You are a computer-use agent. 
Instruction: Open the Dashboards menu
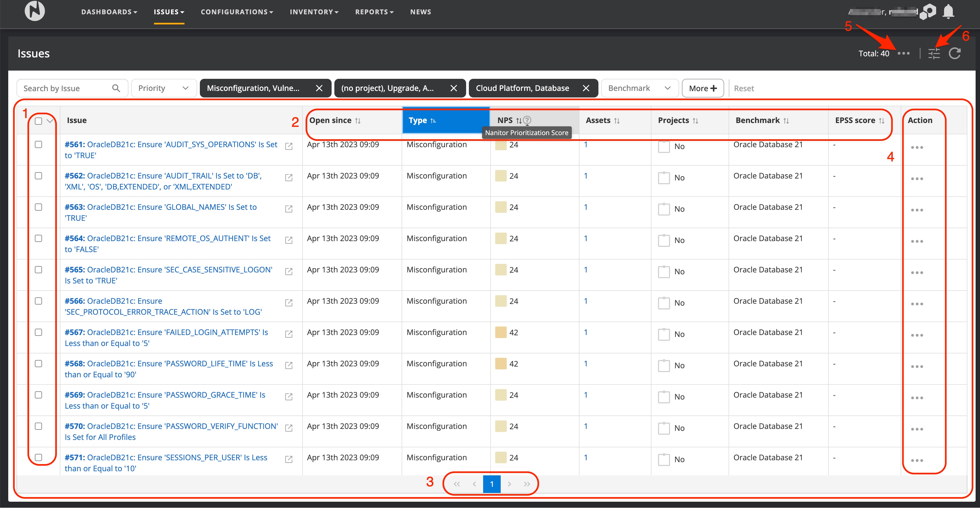click(x=109, y=12)
